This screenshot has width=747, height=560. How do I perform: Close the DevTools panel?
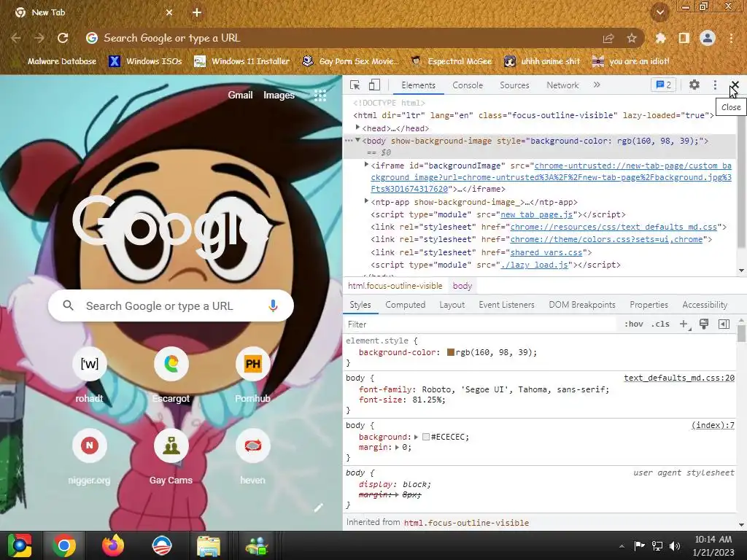click(x=735, y=85)
